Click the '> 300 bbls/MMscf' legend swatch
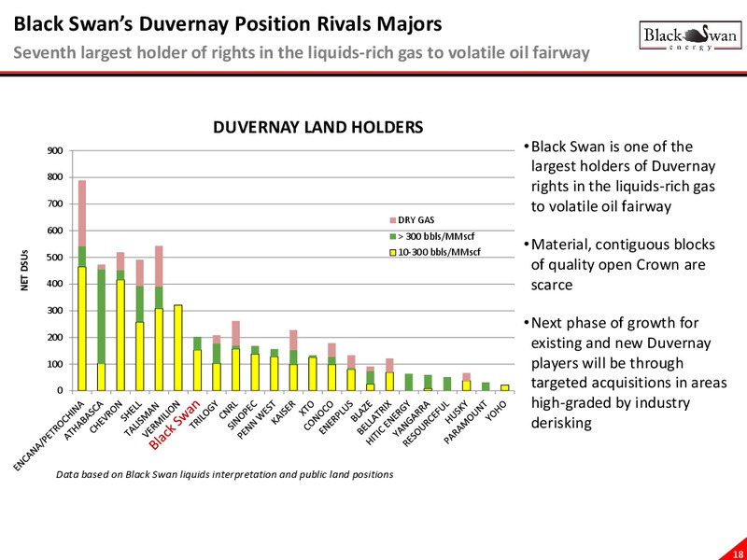Image resolution: width=747 pixels, height=560 pixels. pos(393,236)
